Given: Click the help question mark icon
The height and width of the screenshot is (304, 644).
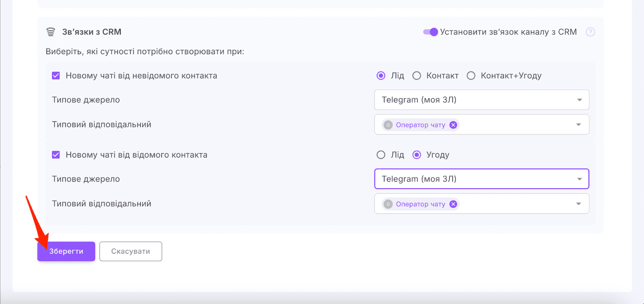Looking at the screenshot, I should tap(590, 32).
